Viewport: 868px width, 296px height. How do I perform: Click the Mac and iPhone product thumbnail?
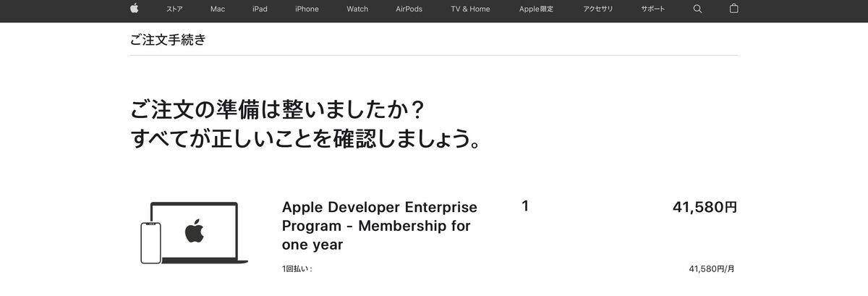pyautogui.click(x=194, y=233)
